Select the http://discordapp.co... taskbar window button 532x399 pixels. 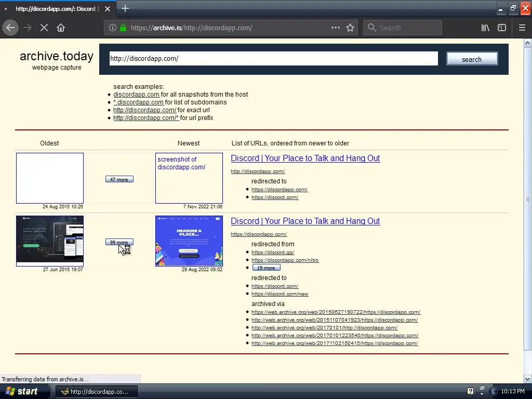point(96,392)
